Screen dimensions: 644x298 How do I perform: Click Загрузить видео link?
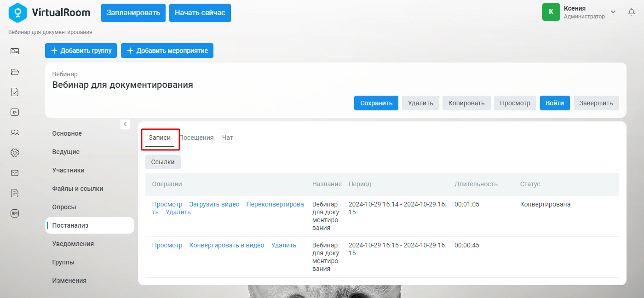click(x=214, y=204)
